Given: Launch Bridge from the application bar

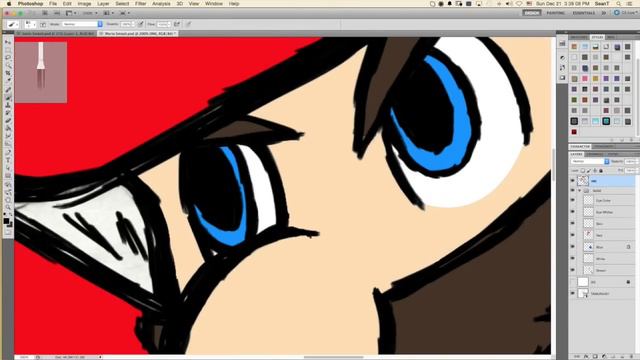Looking at the screenshot, I should pos(45,13).
